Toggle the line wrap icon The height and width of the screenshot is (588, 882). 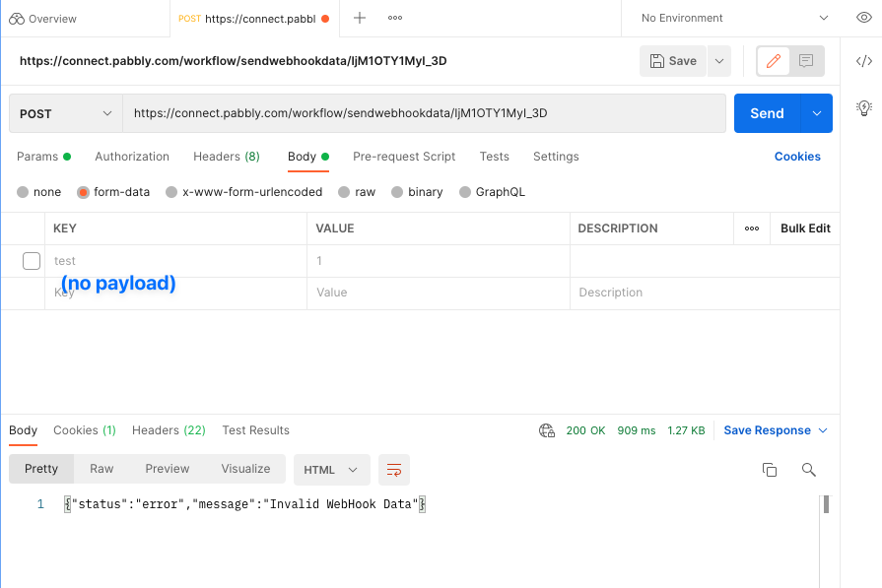pos(394,470)
